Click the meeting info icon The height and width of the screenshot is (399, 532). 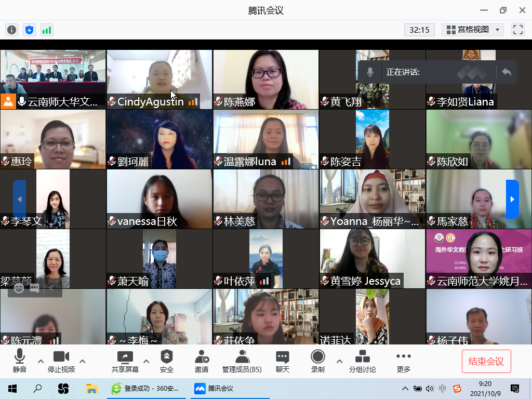pos(11,30)
